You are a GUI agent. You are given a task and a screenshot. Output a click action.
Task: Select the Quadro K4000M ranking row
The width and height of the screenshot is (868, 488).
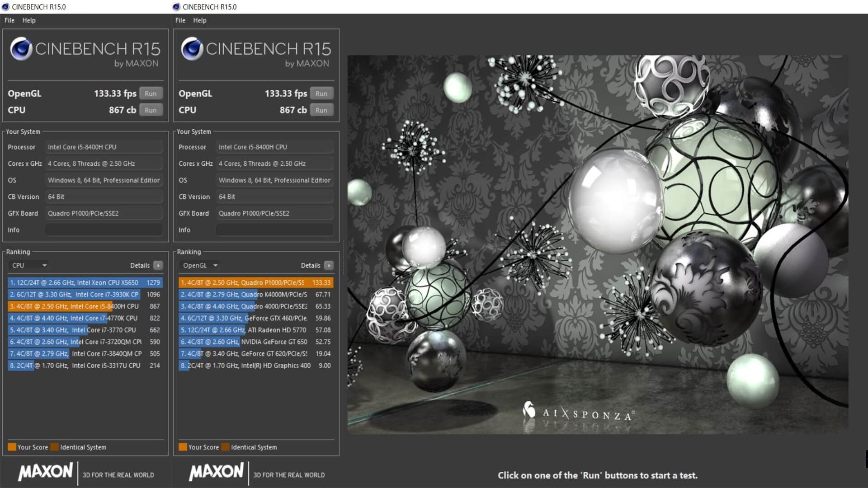[x=256, y=294]
